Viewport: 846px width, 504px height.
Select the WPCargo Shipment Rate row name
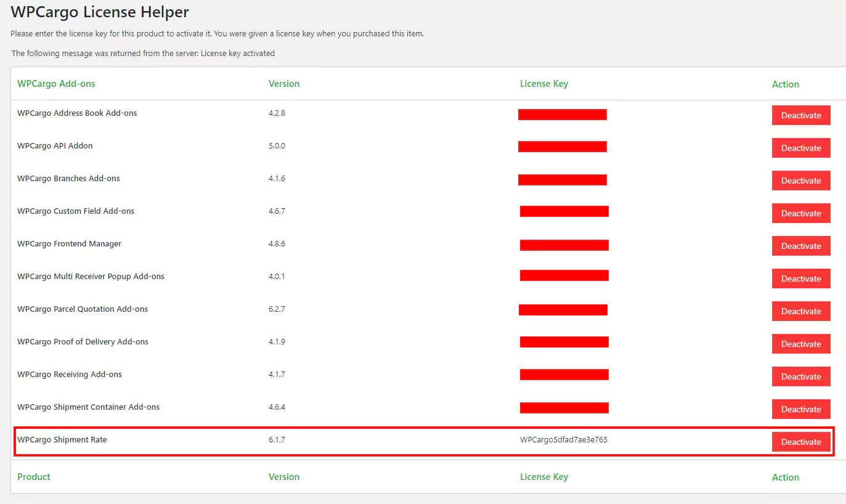[62, 440]
